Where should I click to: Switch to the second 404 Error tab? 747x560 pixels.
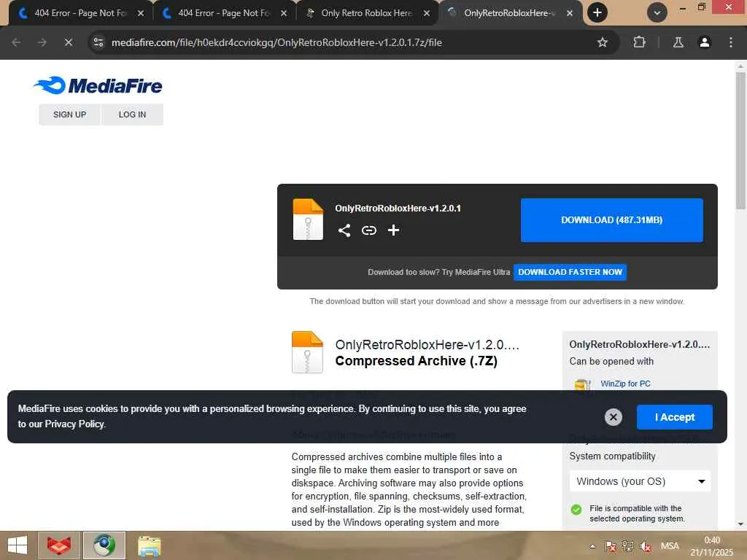(x=225, y=13)
